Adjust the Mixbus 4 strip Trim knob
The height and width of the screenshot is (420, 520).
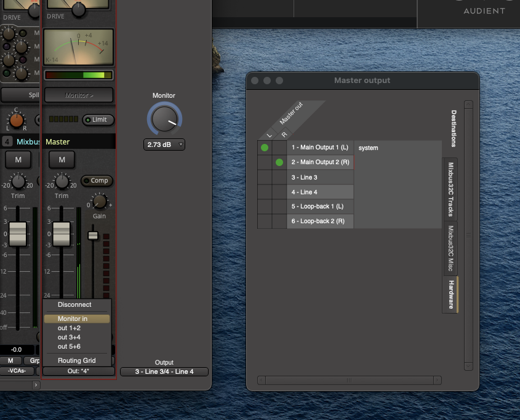pos(18,181)
